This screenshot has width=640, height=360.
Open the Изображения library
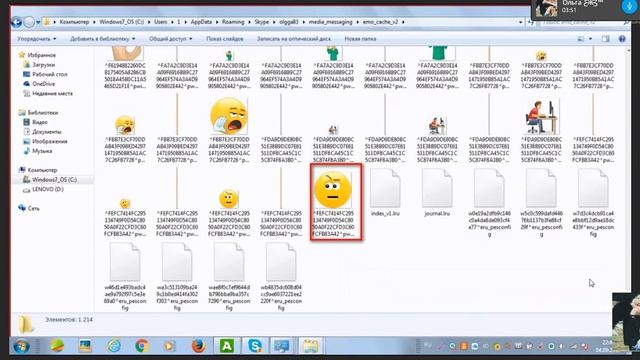[49, 141]
